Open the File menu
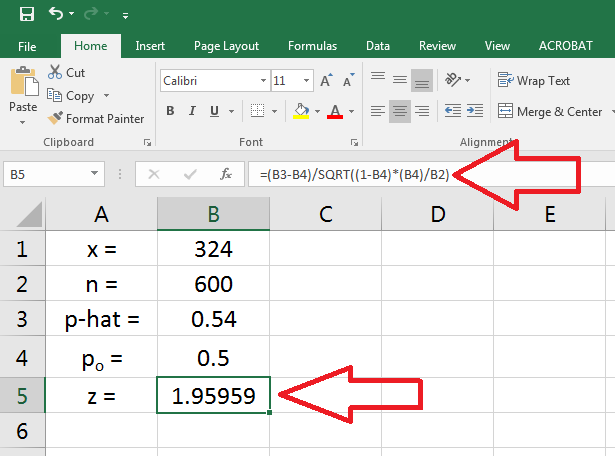Image resolution: width=615 pixels, height=456 pixels. (x=27, y=46)
